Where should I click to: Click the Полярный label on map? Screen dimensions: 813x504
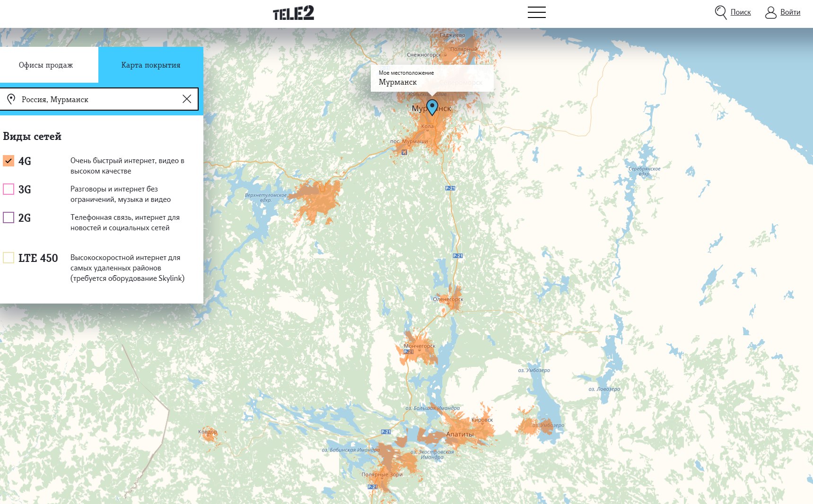463,49
